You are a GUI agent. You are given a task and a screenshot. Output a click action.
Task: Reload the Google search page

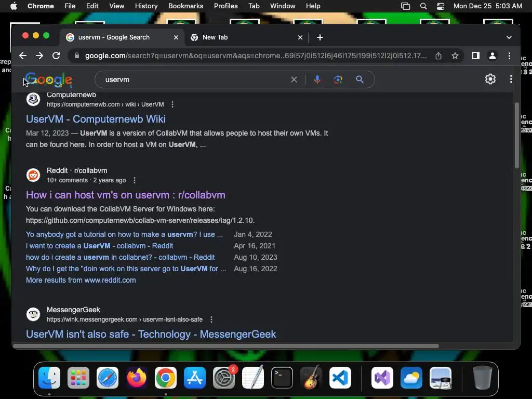[56, 56]
